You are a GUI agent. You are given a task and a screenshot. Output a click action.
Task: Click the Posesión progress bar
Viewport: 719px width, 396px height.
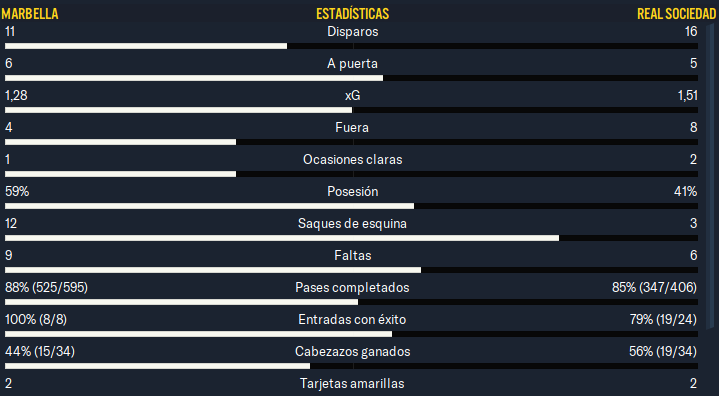[x=351, y=206]
